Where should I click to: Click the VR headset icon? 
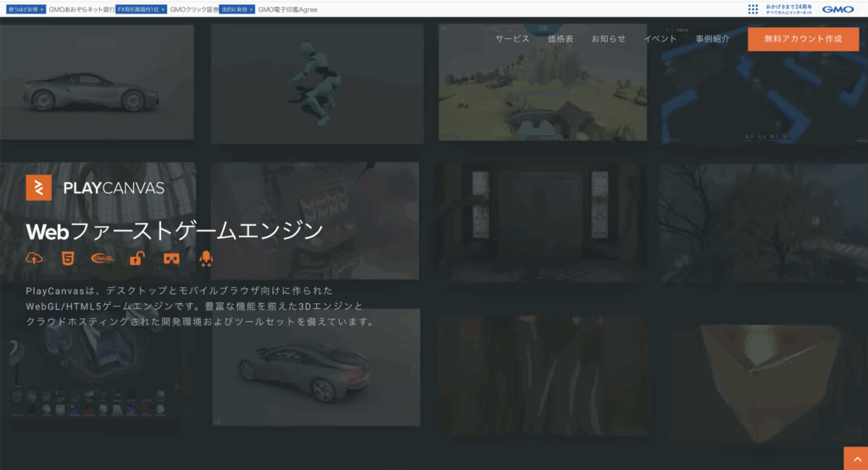tap(171, 259)
